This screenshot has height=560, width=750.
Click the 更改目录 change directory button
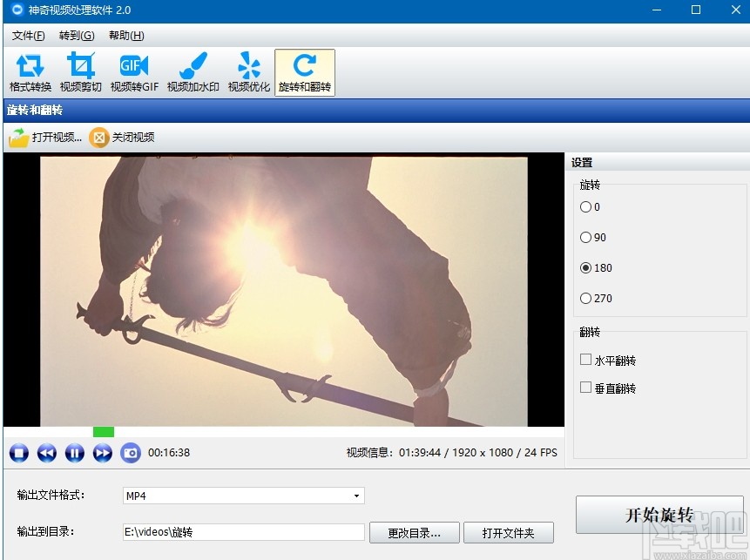[x=416, y=532]
